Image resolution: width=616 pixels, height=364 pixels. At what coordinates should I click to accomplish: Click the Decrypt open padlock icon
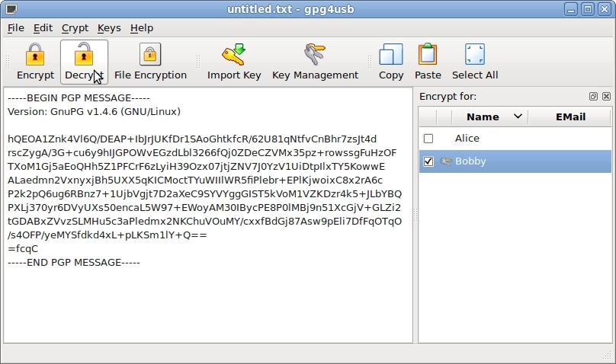(x=84, y=54)
